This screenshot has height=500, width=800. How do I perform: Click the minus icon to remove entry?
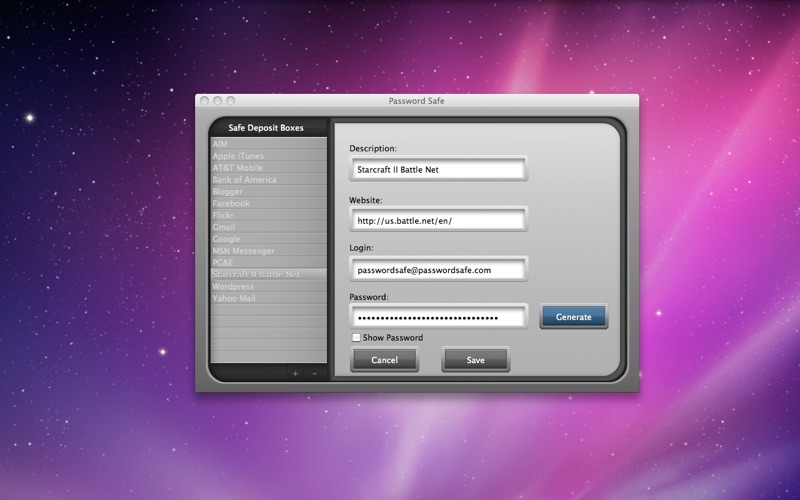(x=314, y=373)
